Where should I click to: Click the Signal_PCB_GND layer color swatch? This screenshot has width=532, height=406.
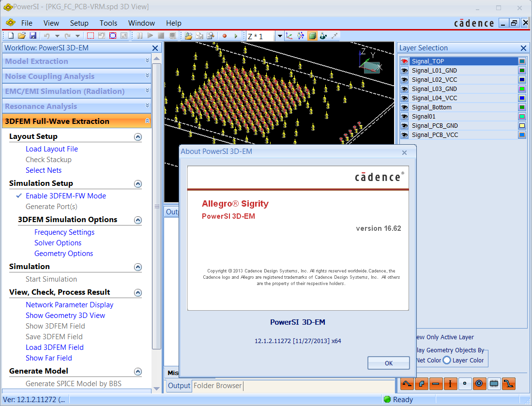pos(522,125)
